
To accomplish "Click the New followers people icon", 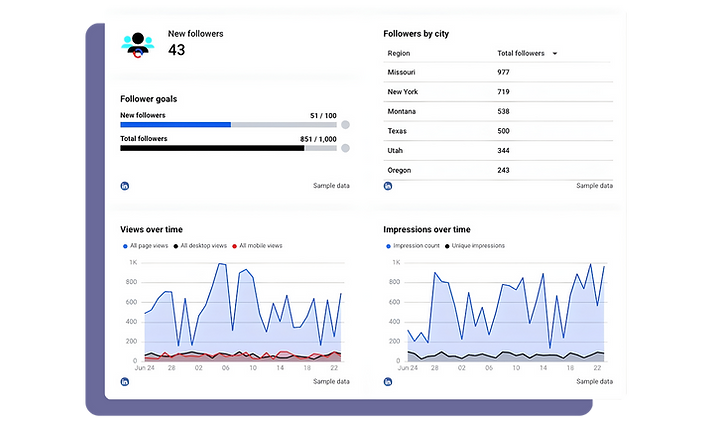I will pyautogui.click(x=138, y=45).
